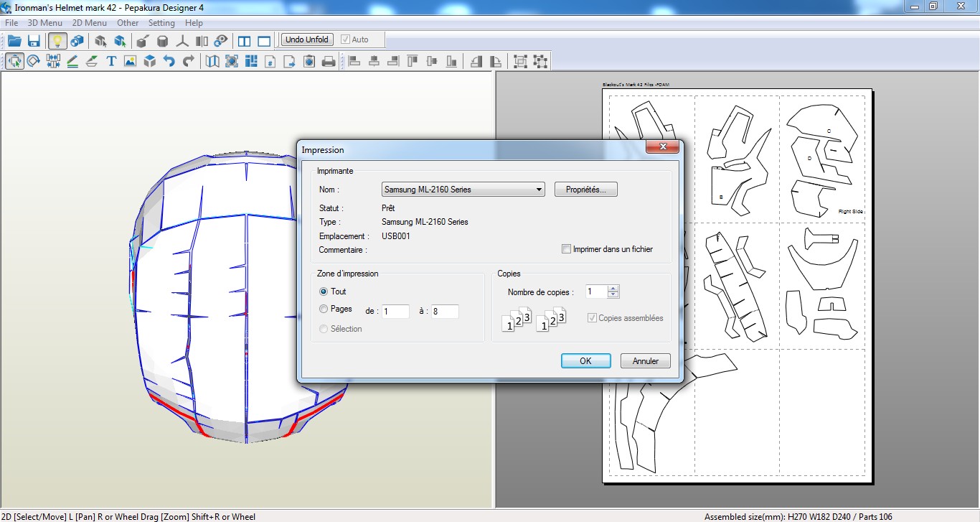980x522 pixels.
Task: Open the Other menu
Action: [128, 23]
